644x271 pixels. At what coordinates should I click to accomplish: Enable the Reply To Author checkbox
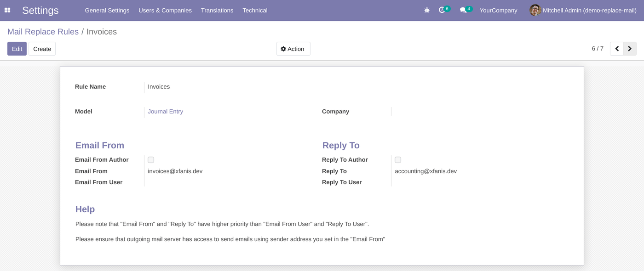398,160
